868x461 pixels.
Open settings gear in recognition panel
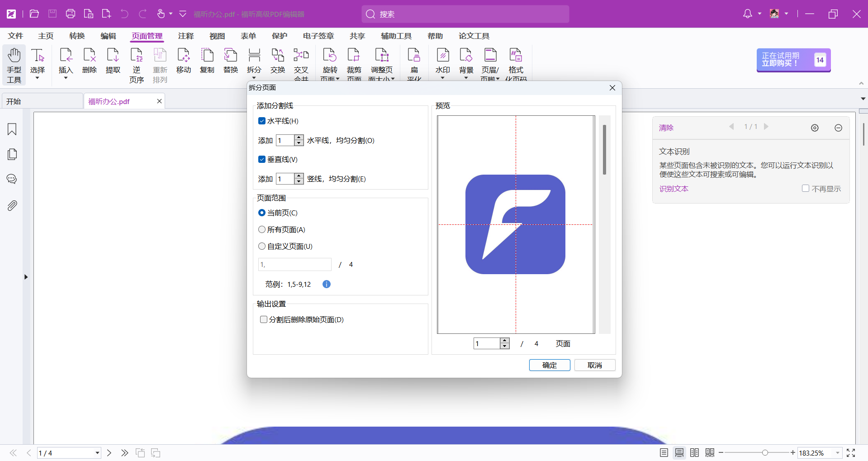[x=815, y=128]
